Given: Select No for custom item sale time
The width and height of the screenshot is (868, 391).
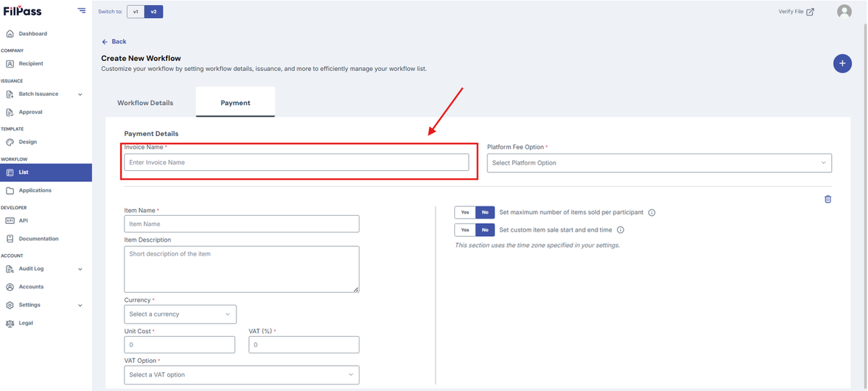Looking at the screenshot, I should 485,230.
